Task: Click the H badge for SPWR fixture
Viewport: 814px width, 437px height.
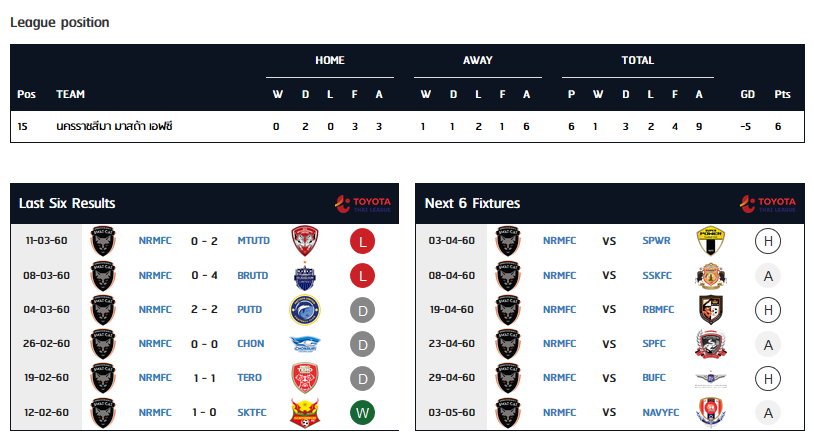Action: pos(768,241)
